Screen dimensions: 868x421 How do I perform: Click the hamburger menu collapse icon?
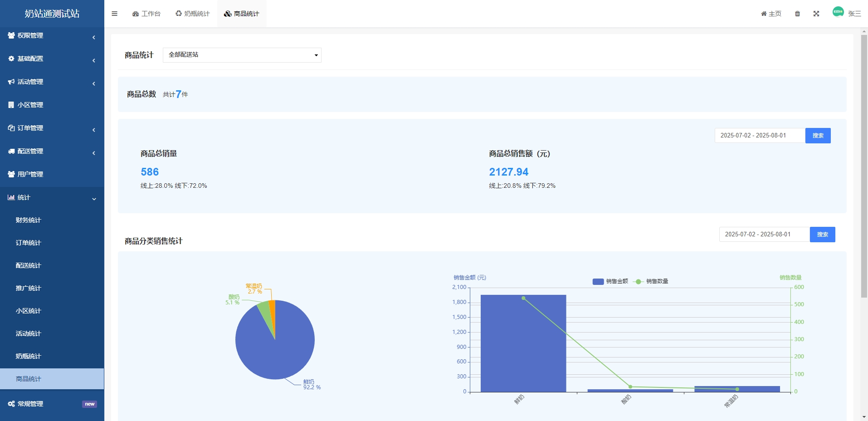(114, 14)
